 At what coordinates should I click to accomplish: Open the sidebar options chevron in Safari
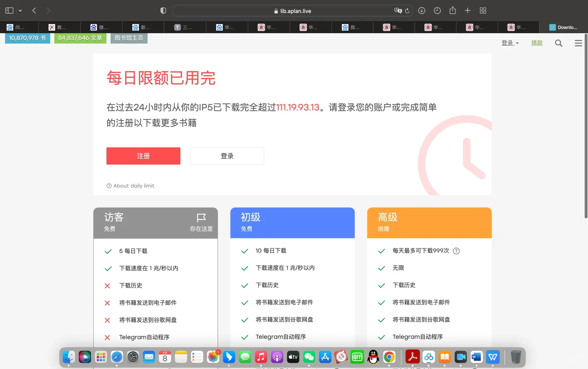pos(20,10)
